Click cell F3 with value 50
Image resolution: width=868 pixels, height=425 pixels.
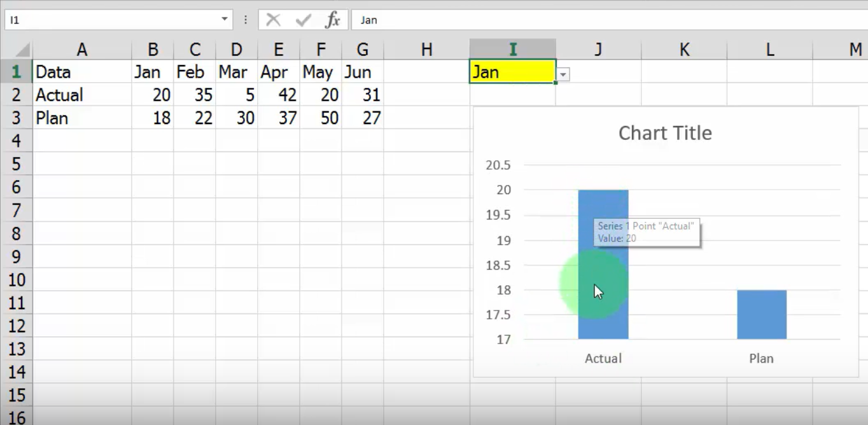pos(320,118)
